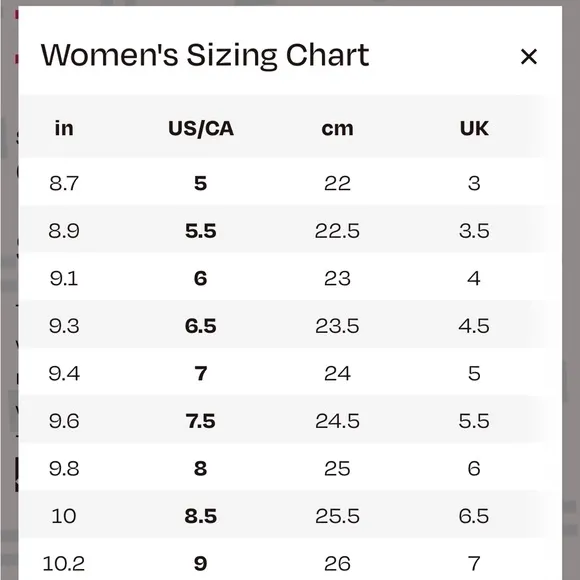This screenshot has height=580, width=580.
Task: Click the 8.7 inch value
Action: point(64,183)
